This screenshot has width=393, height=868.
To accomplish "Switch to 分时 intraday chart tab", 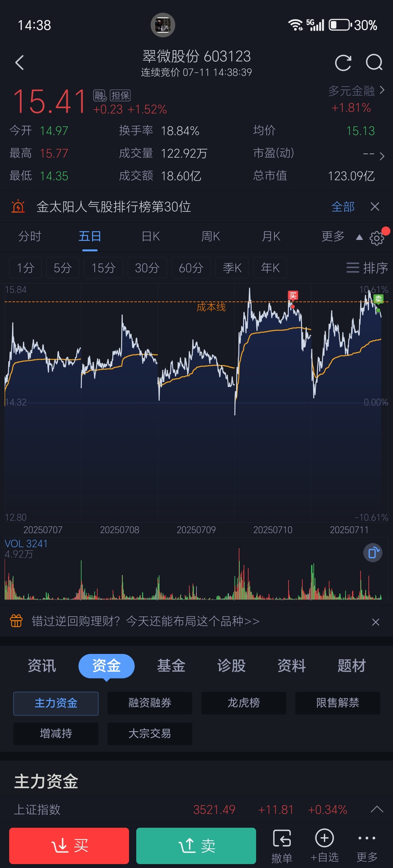I will tap(30, 236).
